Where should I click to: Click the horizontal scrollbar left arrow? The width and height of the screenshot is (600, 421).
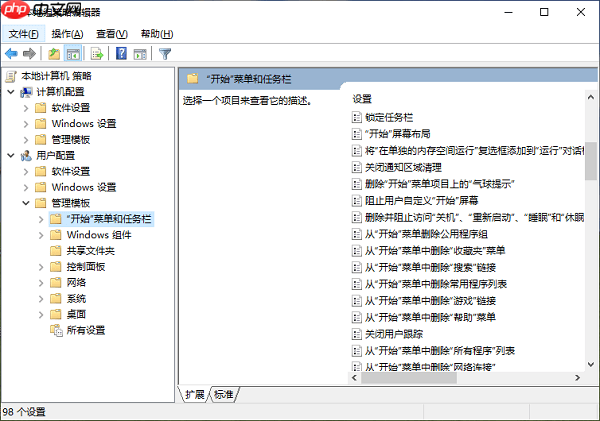click(354, 378)
